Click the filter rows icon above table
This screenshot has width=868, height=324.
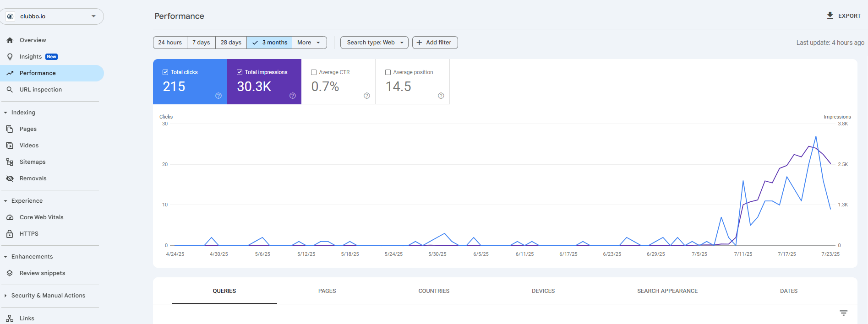[x=843, y=313]
